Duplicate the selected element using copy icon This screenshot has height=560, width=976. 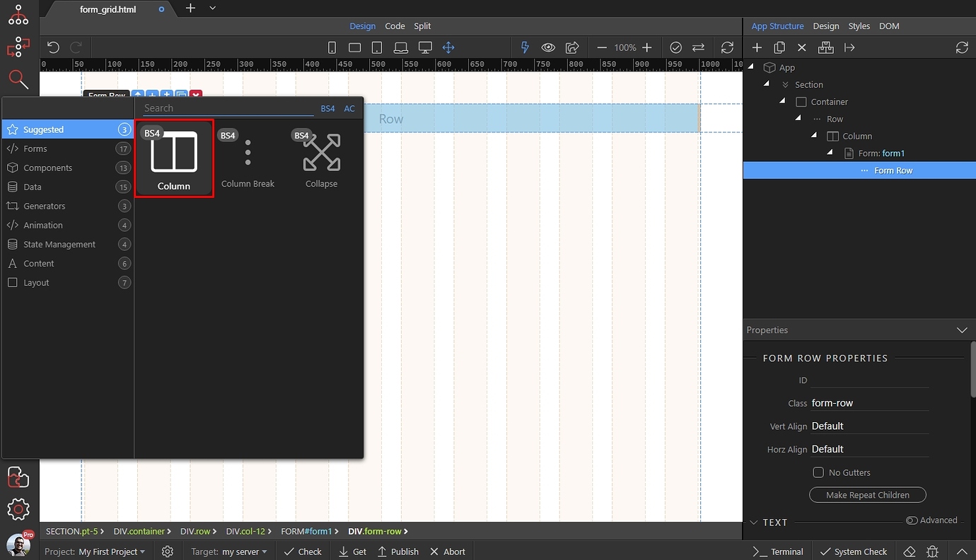click(779, 47)
